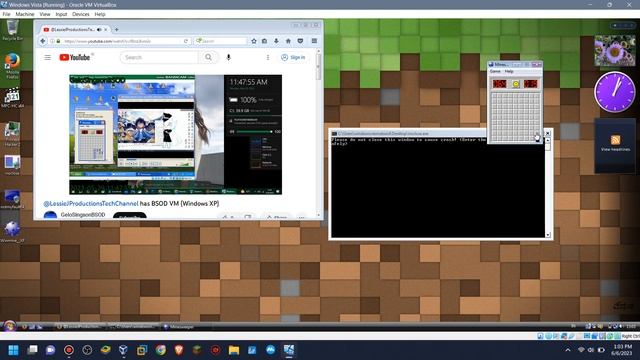Click the Firefox back arrow button
Image resolution: width=640 pixels, height=360 pixels.
tap(42, 41)
